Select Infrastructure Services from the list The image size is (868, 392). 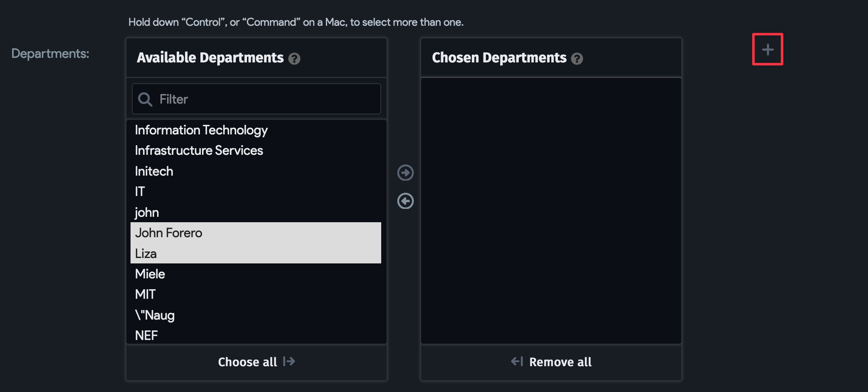[x=199, y=150]
